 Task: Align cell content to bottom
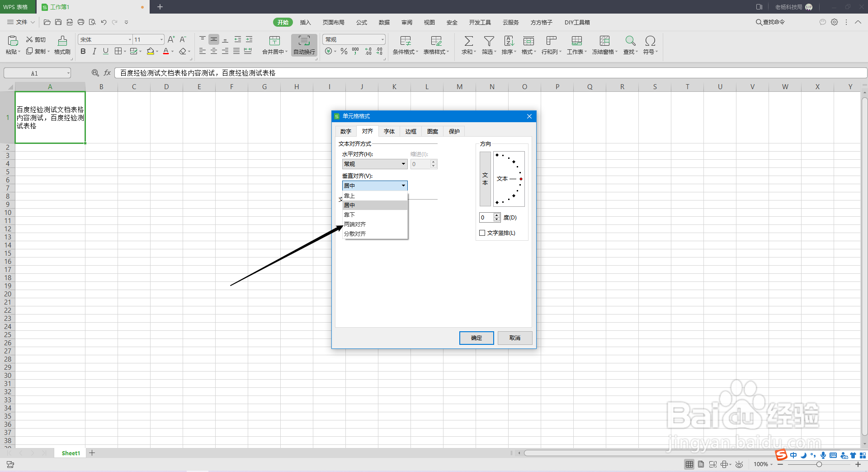tap(225, 39)
